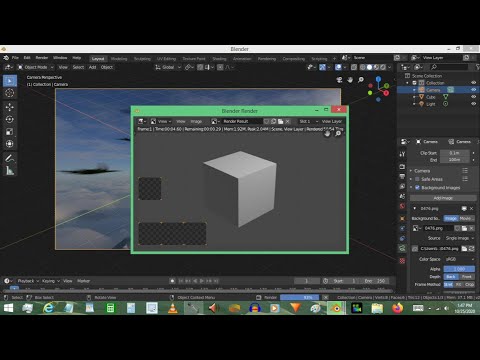Open the View Layer properties tab
The image size is (480, 360).
pyautogui.click(x=402, y=186)
